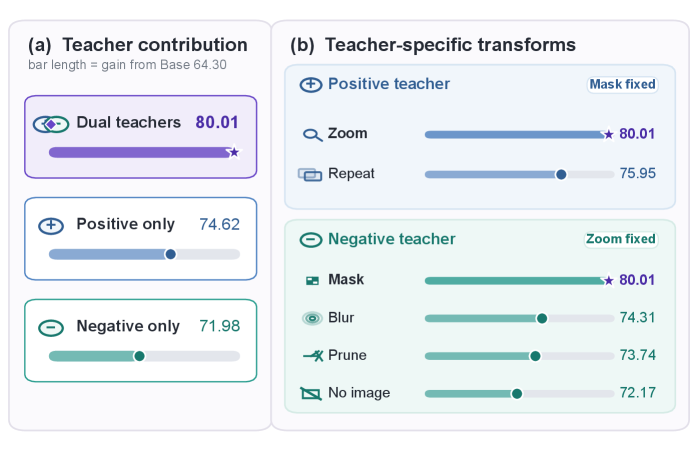Viewport: 698px width, 451px height.
Task: Click the Mask icon in Negative teacher
Action: coord(312,280)
